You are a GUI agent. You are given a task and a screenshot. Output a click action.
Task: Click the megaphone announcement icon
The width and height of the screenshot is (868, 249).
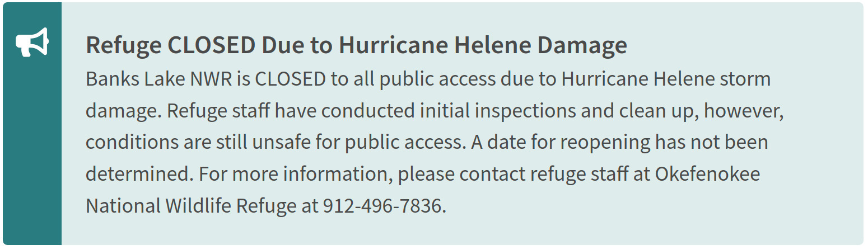coord(32,43)
